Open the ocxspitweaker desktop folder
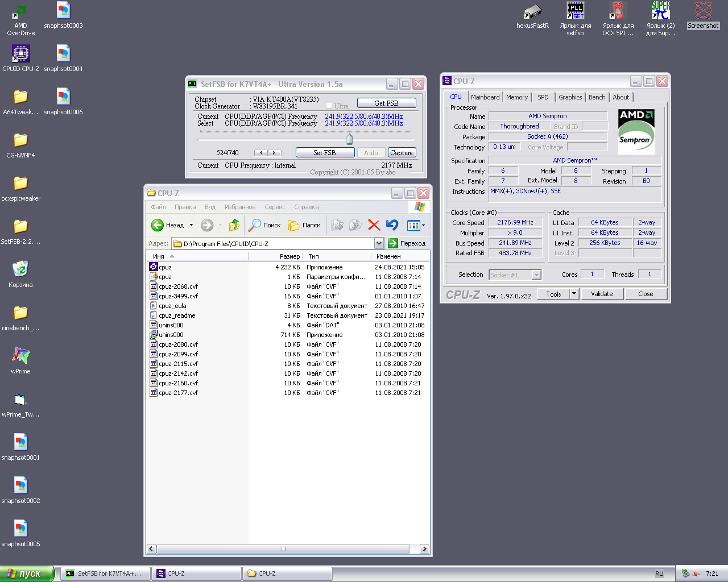This screenshot has height=582, width=728. point(20,188)
